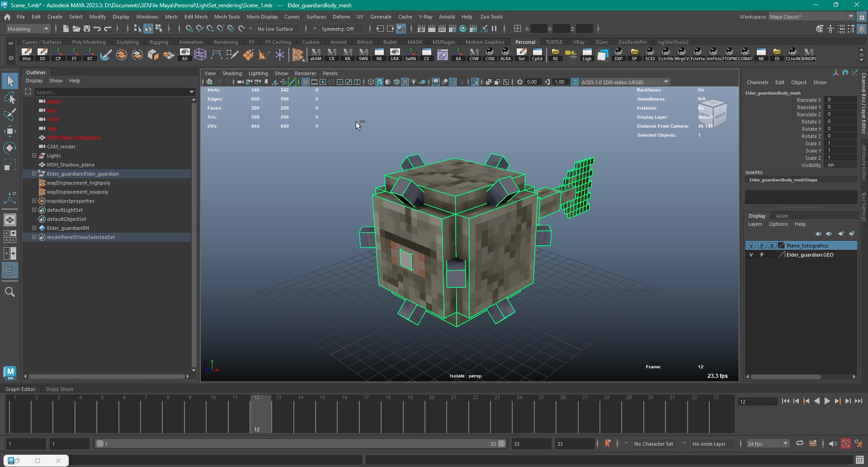Open the Modeling menu set dropdown

(x=28, y=29)
